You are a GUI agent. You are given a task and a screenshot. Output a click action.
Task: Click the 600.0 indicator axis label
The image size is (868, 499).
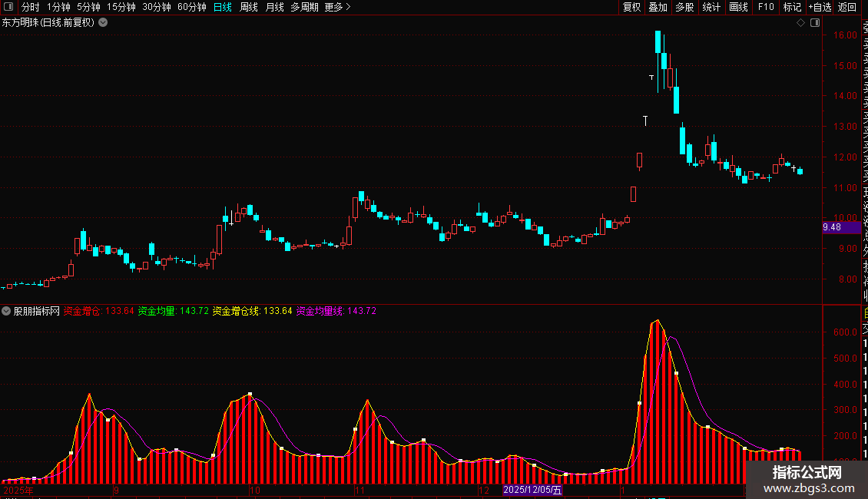845,332
